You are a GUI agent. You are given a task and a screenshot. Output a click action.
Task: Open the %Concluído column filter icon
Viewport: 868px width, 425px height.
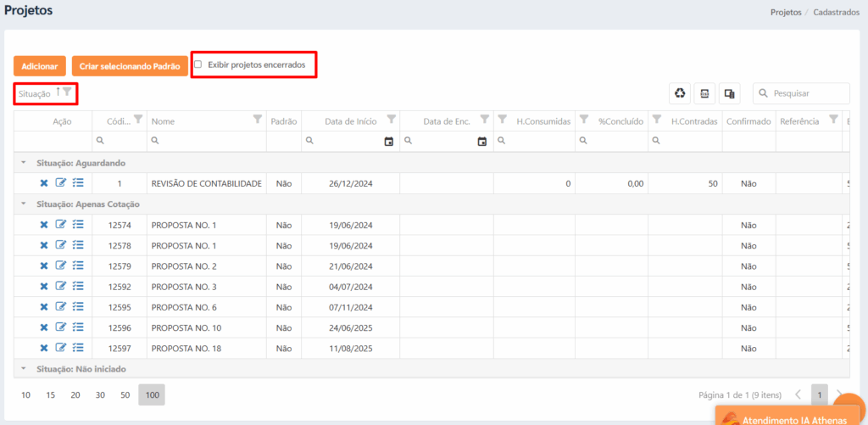pyautogui.click(x=583, y=119)
